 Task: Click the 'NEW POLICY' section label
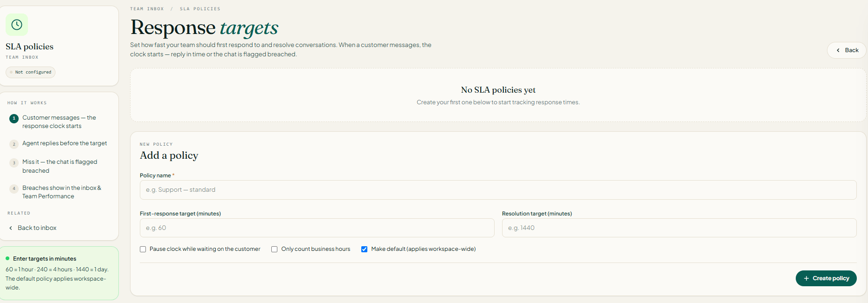(156, 144)
